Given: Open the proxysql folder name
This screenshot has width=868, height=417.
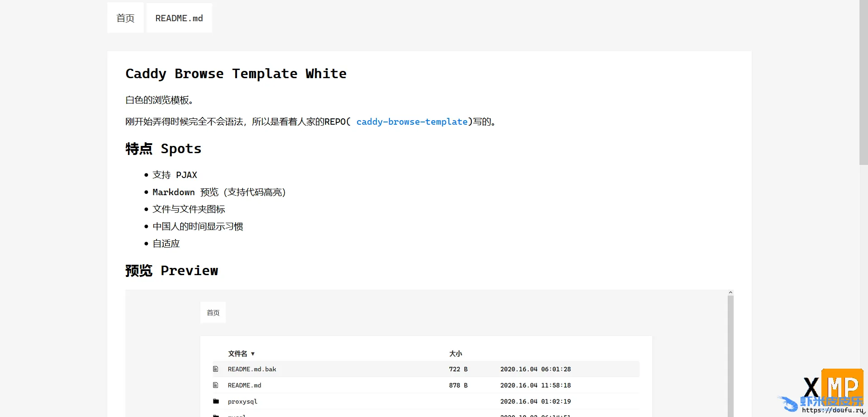Looking at the screenshot, I should 242,401.
